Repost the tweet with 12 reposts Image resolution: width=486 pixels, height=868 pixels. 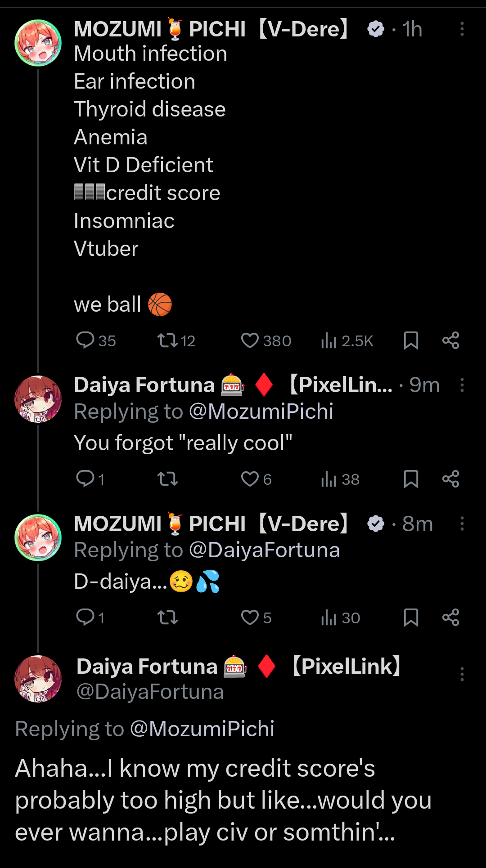click(167, 340)
